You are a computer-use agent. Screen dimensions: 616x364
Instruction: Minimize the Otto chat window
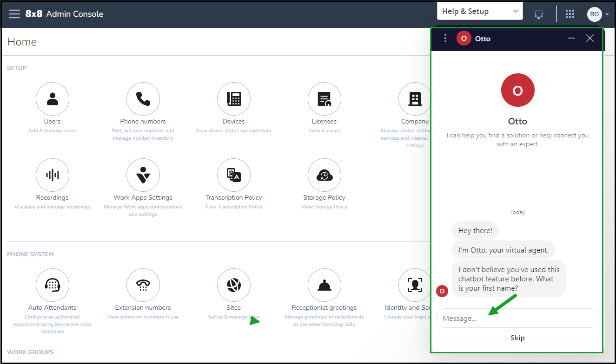tap(571, 39)
